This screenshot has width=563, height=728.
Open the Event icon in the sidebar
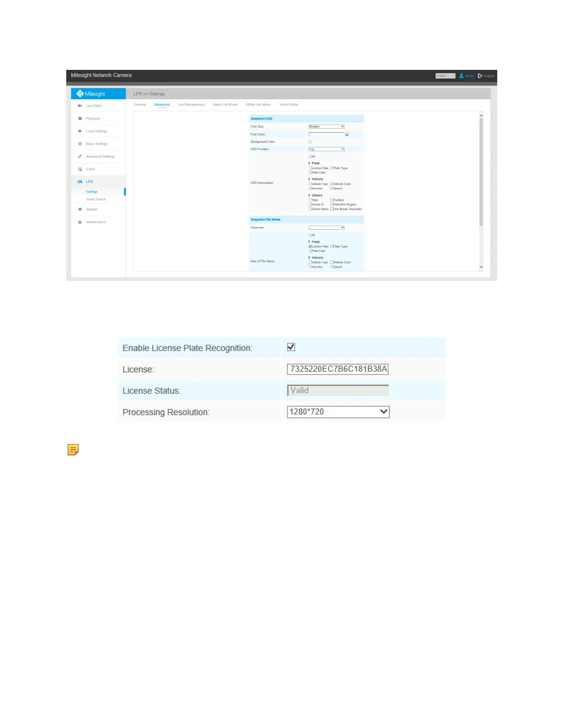pyautogui.click(x=80, y=169)
